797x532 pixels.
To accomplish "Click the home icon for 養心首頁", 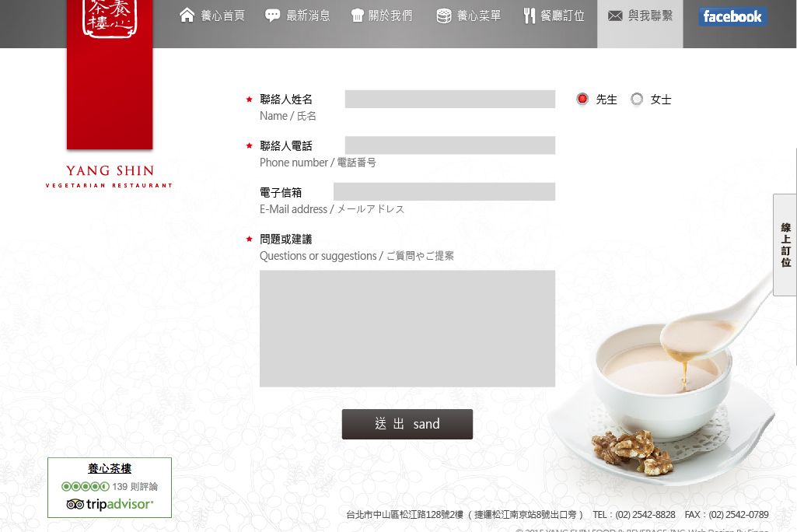I will coord(187,16).
